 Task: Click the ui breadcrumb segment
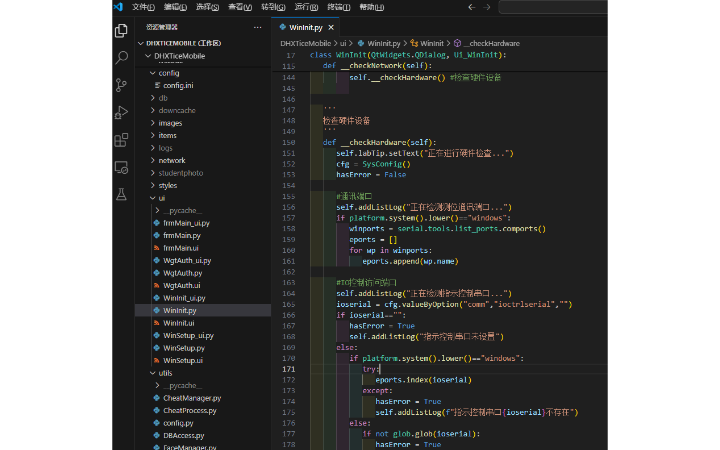(x=343, y=43)
